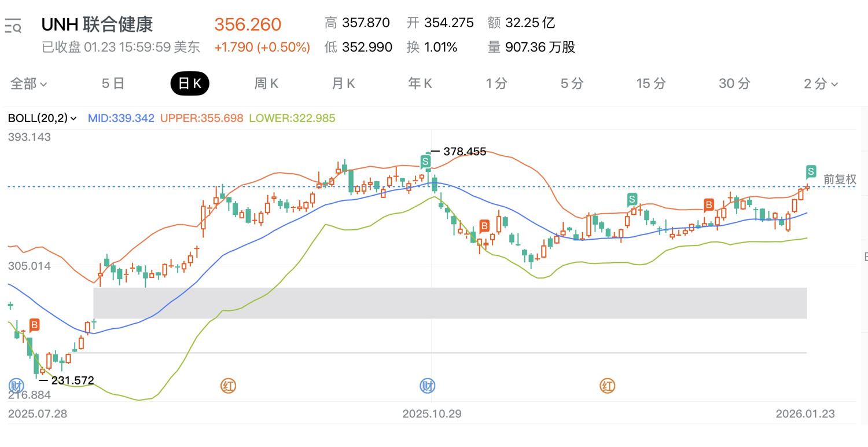Click the 前复权 adjustment label
This screenshot has width=868, height=447.
[x=840, y=179]
